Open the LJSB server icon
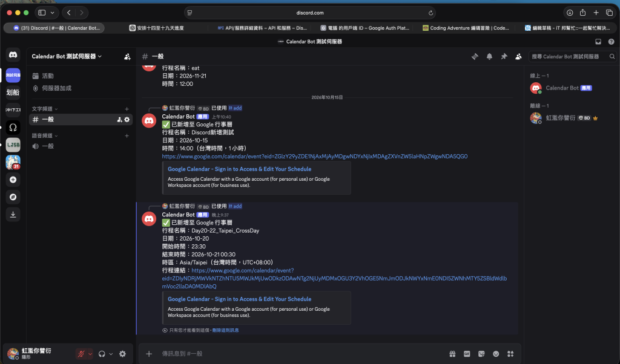The height and width of the screenshot is (364, 620). click(x=13, y=145)
